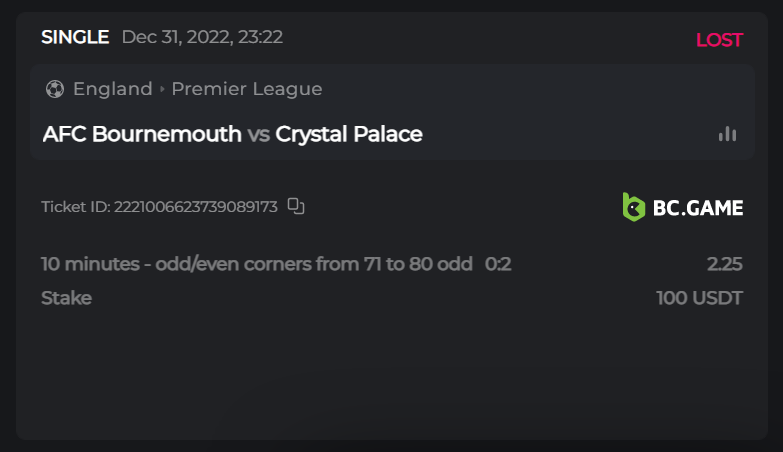Screen dimensions: 783x452
Task: Click the SINGLE bet type label
Action: tap(75, 37)
